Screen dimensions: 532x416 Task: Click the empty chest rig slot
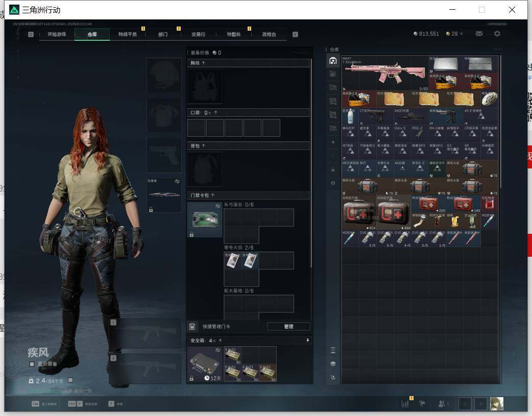point(205,87)
